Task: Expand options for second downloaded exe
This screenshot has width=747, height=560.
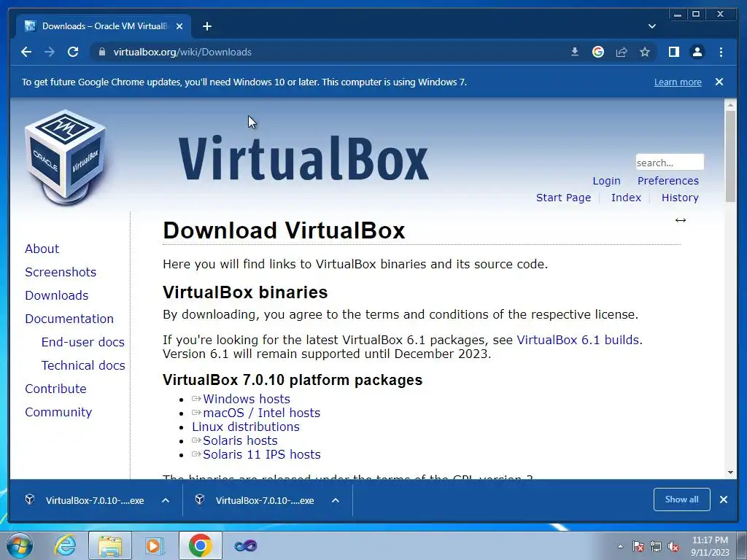Action: (x=336, y=500)
